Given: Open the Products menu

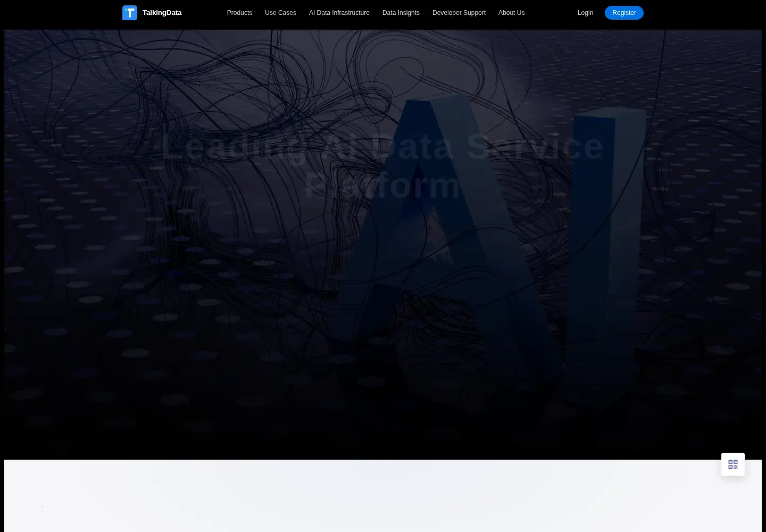Looking at the screenshot, I should (239, 13).
